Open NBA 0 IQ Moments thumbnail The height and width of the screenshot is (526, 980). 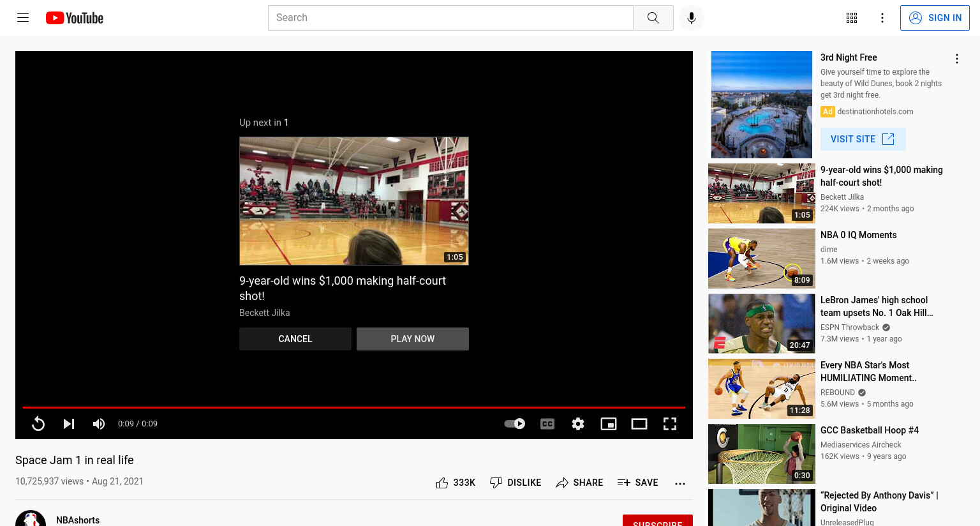pyautogui.click(x=762, y=259)
